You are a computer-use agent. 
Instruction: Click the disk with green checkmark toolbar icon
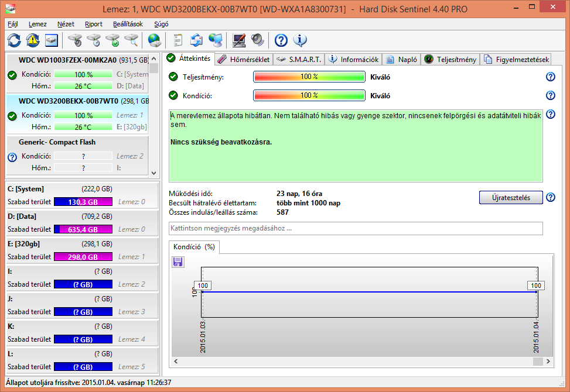click(x=112, y=40)
